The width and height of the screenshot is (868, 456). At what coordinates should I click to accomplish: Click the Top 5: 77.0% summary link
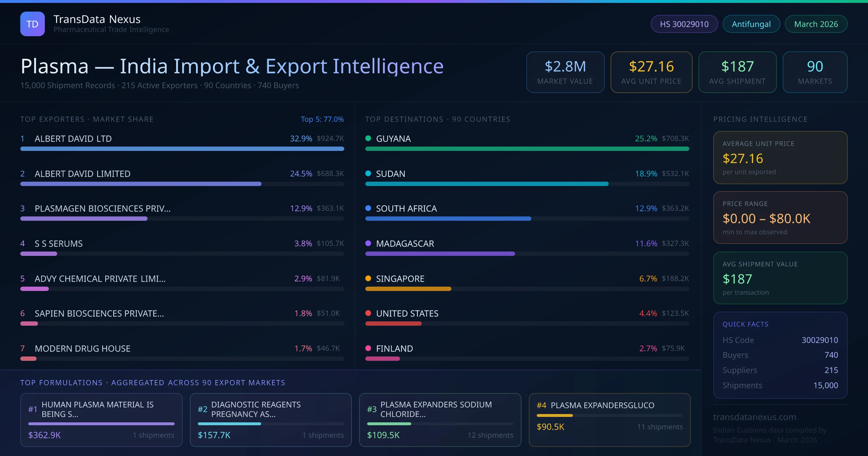point(322,119)
